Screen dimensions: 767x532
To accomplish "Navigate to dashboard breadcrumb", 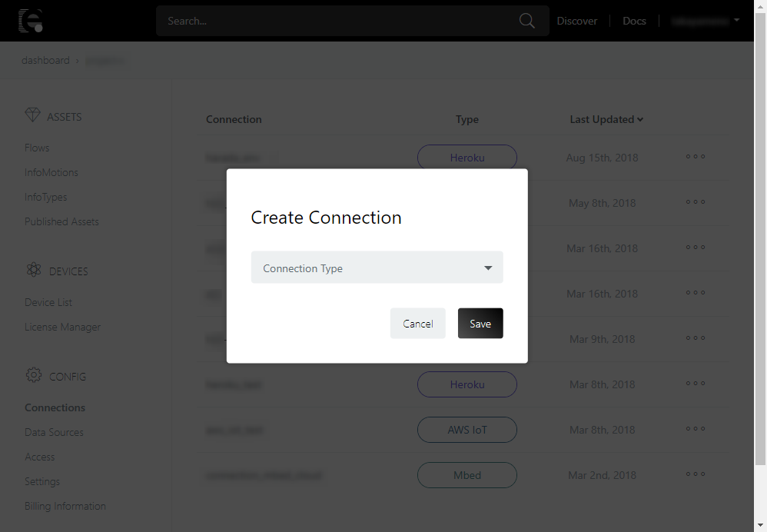I will click(45, 60).
